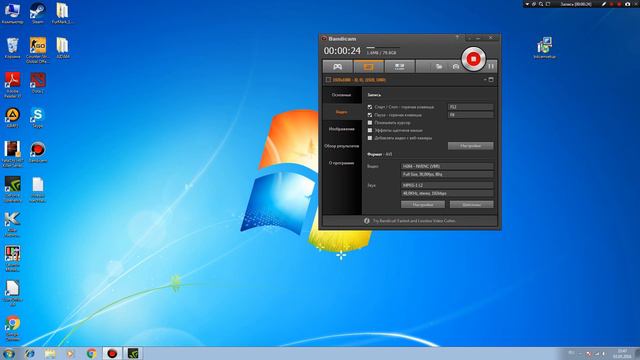Open Skype desktop shortcut
This screenshot has width=640, height=360.
[x=38, y=118]
